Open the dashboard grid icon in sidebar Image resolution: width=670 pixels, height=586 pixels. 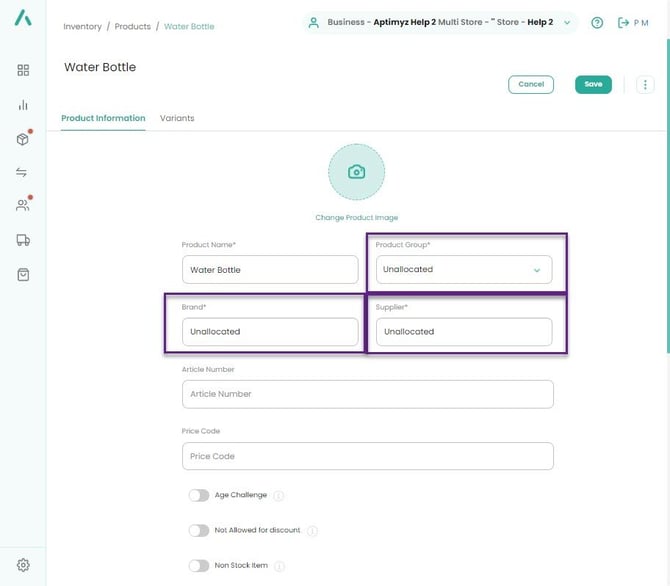[x=23, y=70]
